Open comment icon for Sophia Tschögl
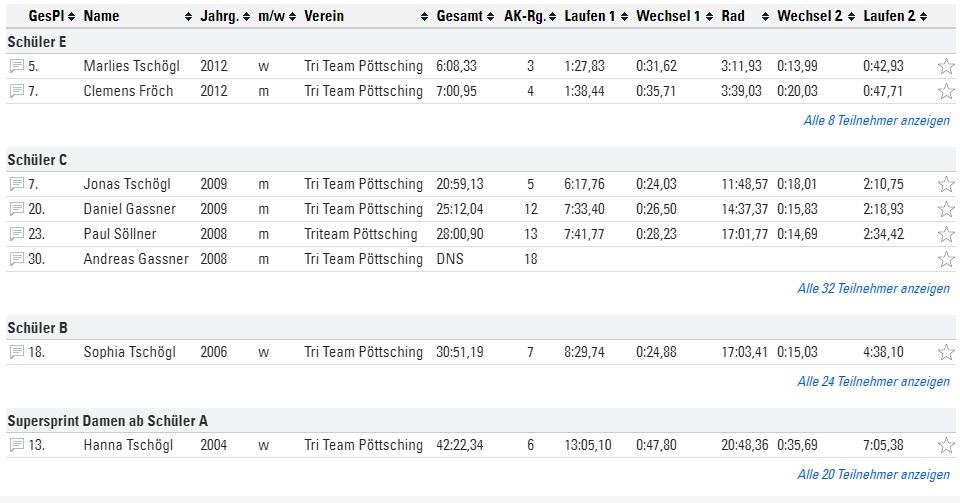Viewport: 960px width, 503px height. point(17,352)
